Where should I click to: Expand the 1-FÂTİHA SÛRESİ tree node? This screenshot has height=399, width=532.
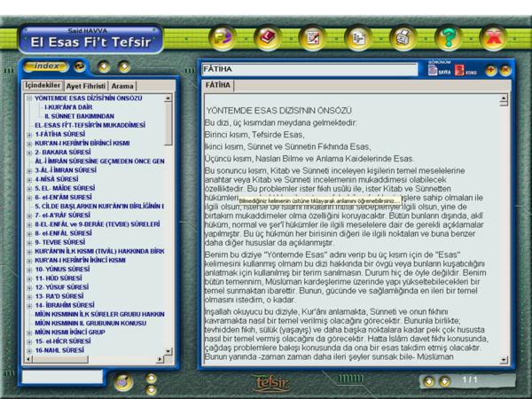[29, 135]
